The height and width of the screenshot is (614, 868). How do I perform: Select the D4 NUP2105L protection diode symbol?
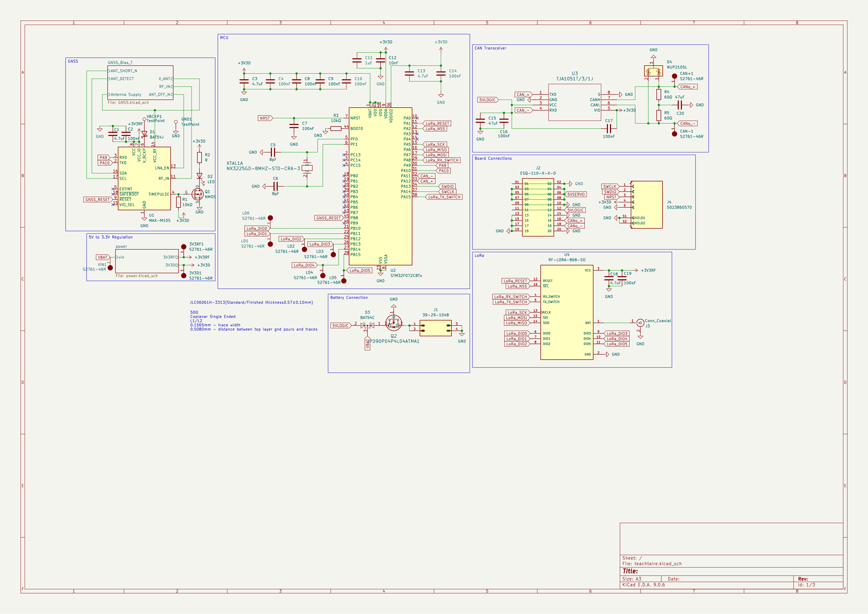[653, 71]
